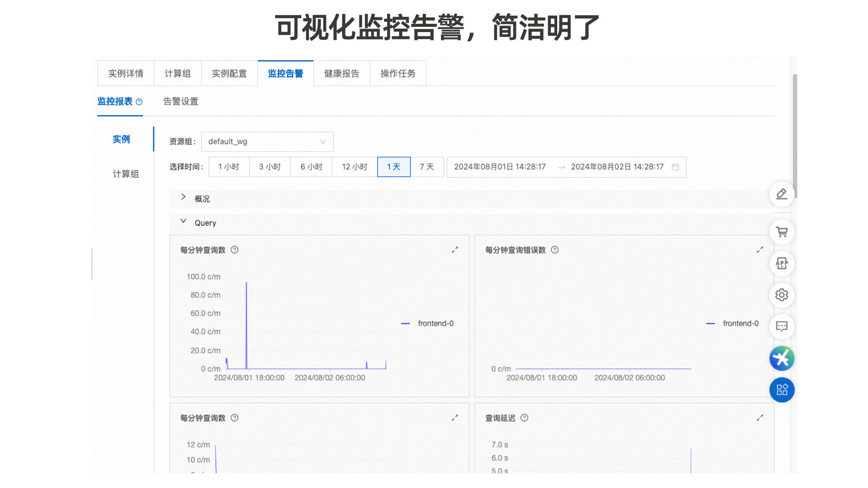
Task: Toggle frontend-0 legend in 每分钟查询数 chart
Action: 435,324
